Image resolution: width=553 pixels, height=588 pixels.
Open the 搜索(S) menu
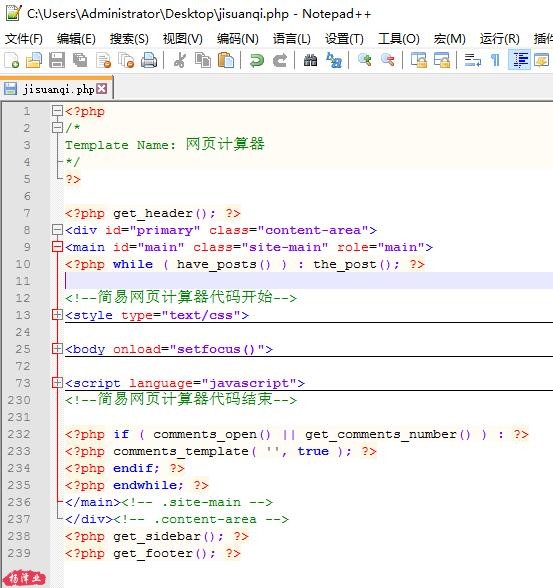click(129, 39)
